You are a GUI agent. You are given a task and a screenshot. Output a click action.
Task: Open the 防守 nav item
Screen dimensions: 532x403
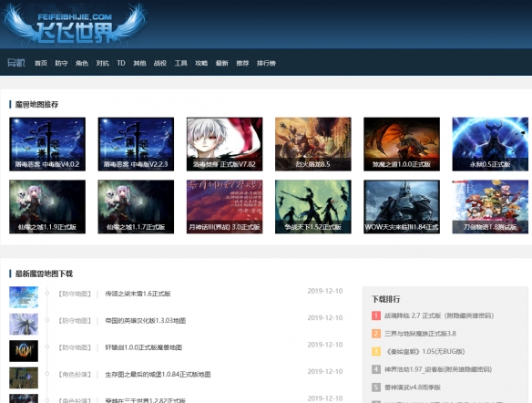61,63
